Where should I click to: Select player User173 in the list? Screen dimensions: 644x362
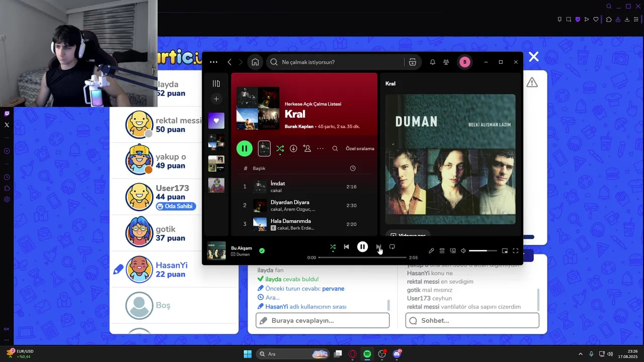pos(174,197)
